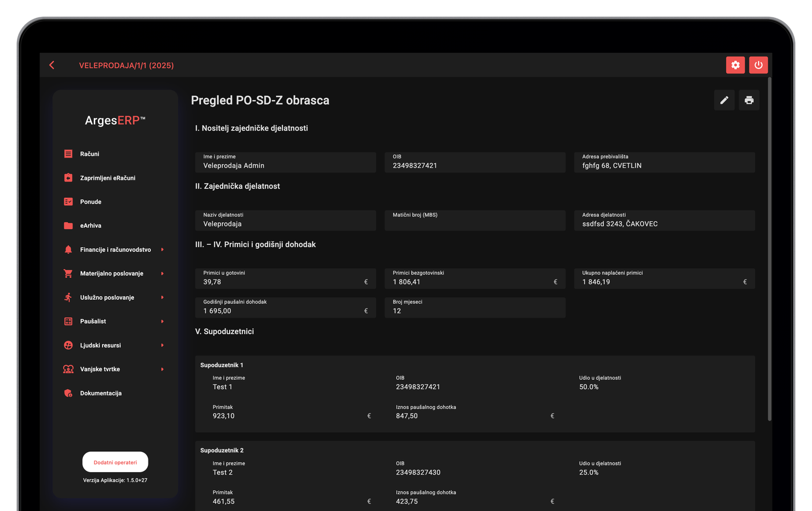Click the Adresa prebivališta field
This screenshot has height=511, width=812.
(x=665, y=162)
